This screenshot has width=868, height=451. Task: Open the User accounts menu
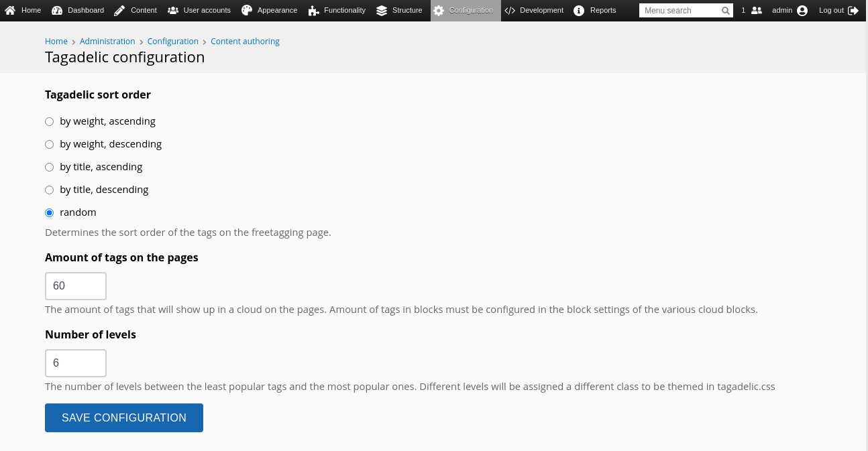(207, 11)
